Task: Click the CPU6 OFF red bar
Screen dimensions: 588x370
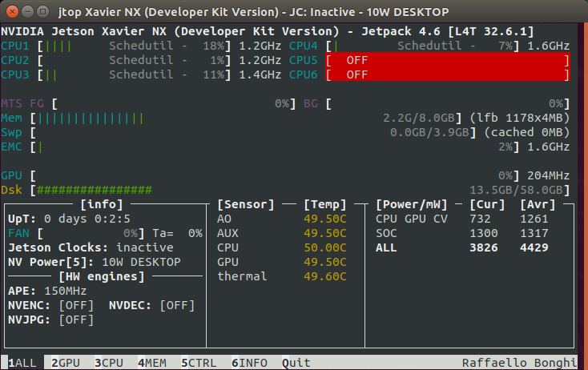Action: [448, 74]
